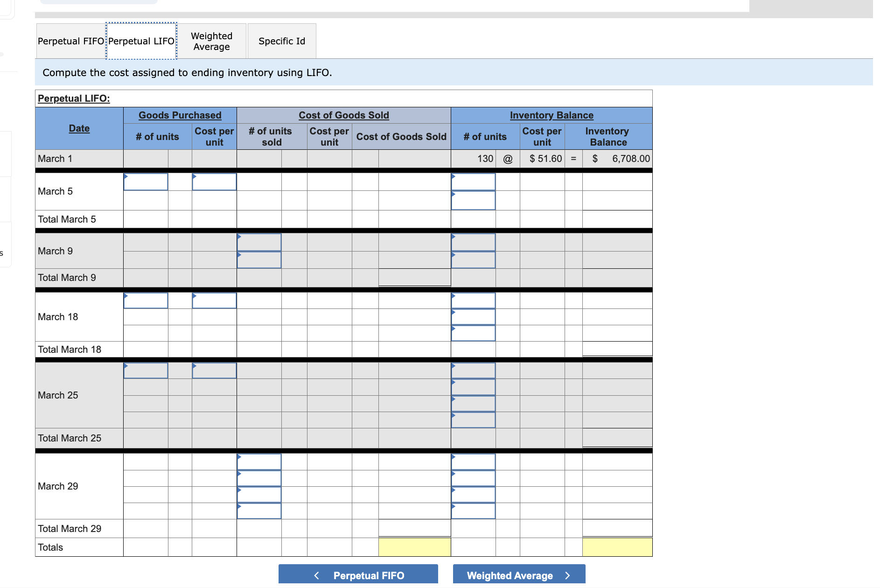Open March 9 second units sold dropdown
The height and width of the screenshot is (588, 880).
(x=259, y=260)
